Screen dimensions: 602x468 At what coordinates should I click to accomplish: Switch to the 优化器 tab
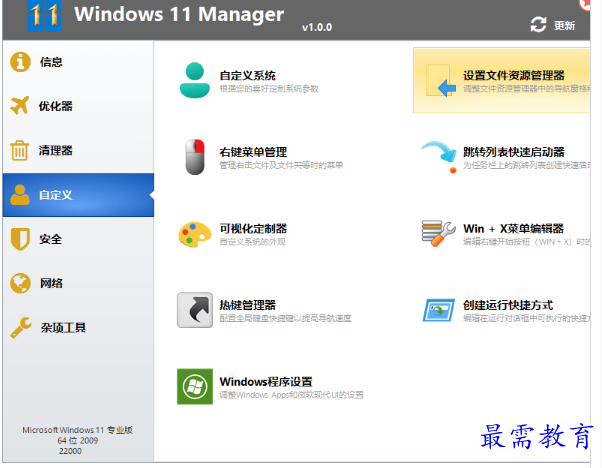(x=78, y=106)
